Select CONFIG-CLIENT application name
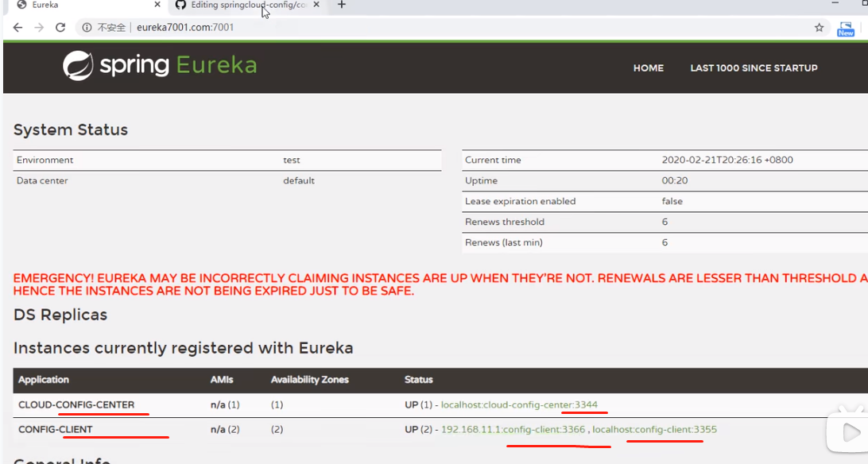This screenshot has height=464, width=868. click(56, 430)
